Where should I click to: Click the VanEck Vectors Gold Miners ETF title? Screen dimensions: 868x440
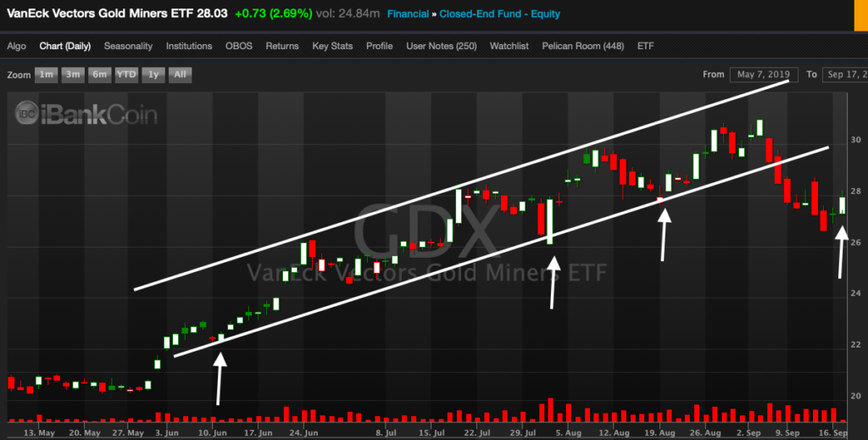click(100, 14)
